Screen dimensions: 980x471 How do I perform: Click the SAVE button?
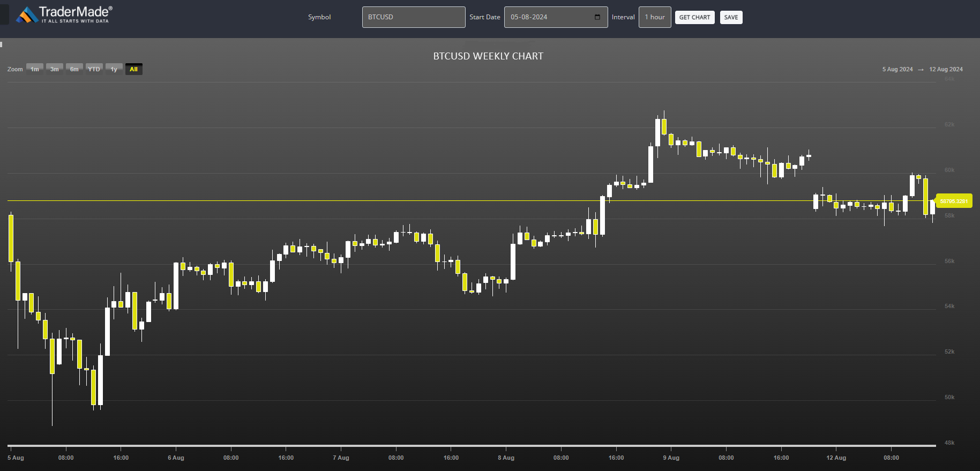(x=731, y=17)
